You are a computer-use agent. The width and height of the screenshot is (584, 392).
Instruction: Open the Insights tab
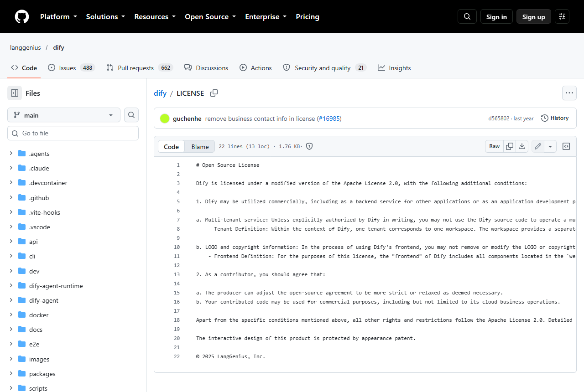(x=394, y=68)
